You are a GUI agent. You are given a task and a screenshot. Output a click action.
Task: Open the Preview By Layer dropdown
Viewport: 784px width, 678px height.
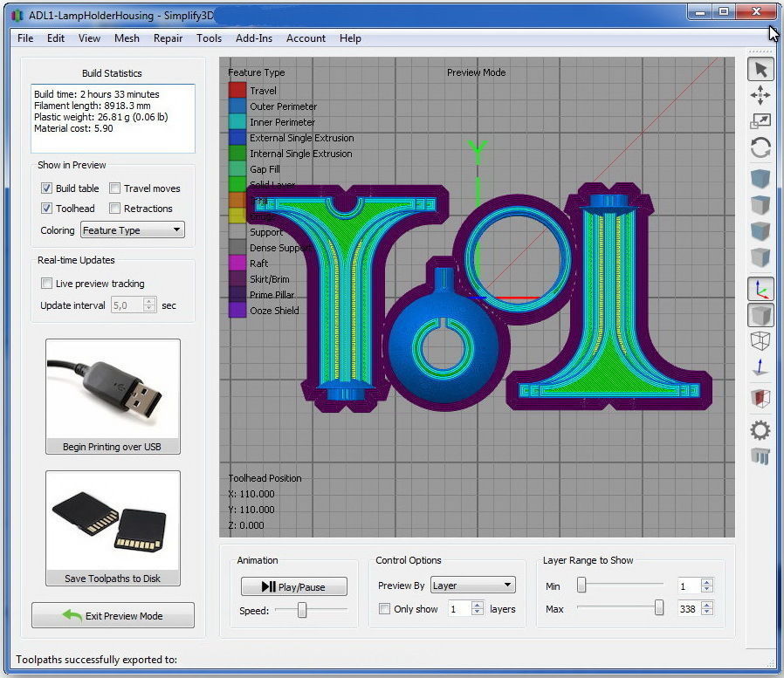[472, 585]
